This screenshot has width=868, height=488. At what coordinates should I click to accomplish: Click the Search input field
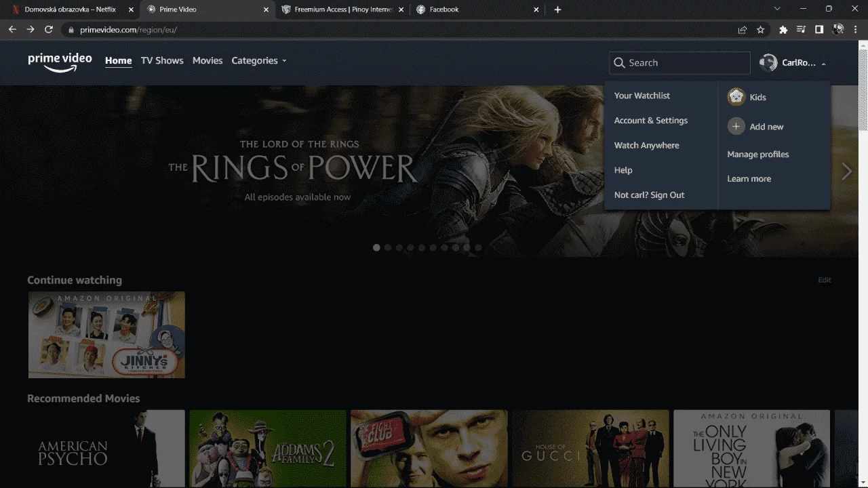(x=679, y=62)
